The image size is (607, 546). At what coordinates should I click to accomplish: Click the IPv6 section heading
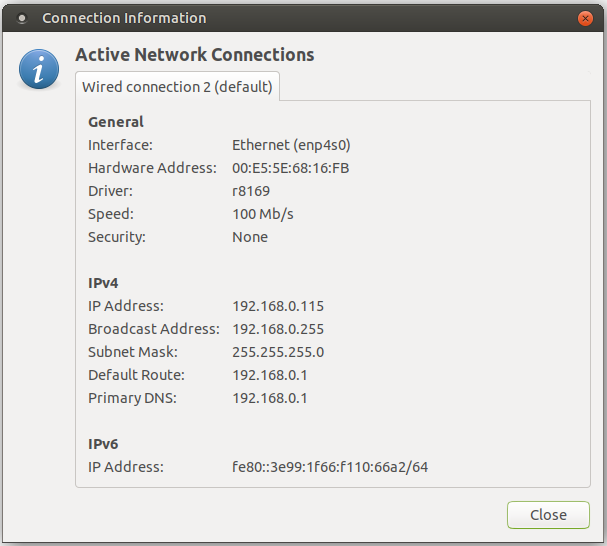pyautogui.click(x=104, y=444)
